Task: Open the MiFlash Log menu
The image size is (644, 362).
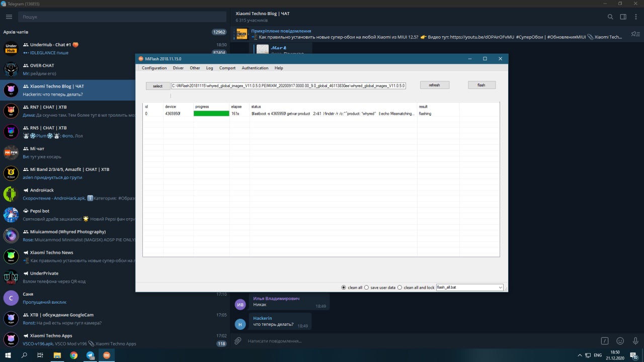Action: click(x=209, y=68)
